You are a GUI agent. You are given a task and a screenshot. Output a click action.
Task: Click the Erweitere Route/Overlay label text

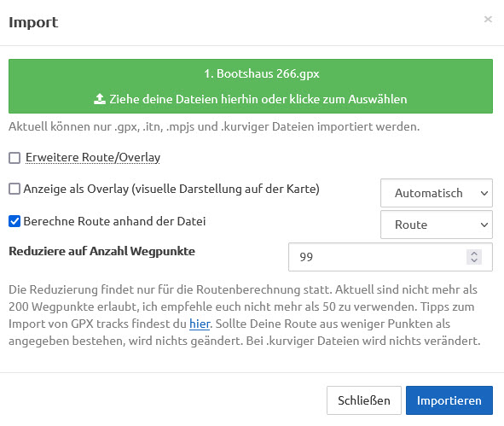click(93, 157)
